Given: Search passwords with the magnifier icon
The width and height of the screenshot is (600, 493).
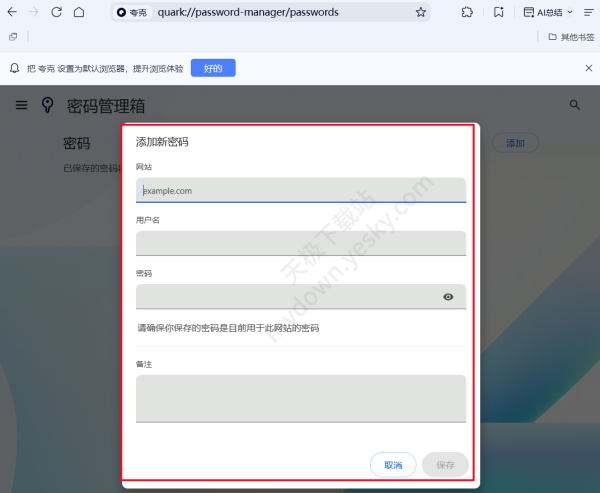Looking at the screenshot, I should coord(574,104).
